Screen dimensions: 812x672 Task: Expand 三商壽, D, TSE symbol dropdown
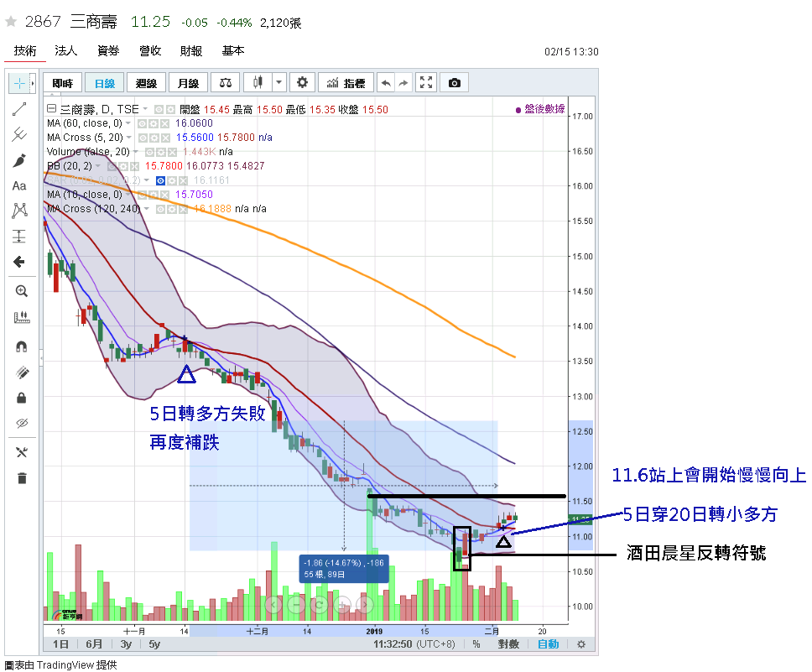click(145, 109)
